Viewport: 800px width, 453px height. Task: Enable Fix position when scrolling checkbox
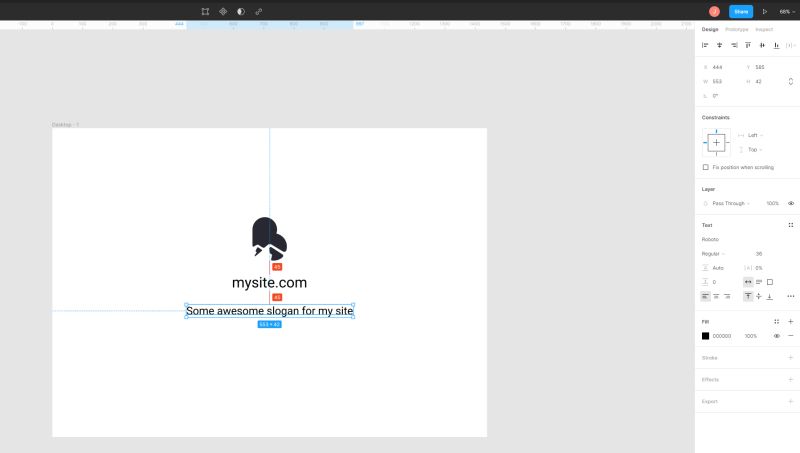pyautogui.click(x=706, y=167)
